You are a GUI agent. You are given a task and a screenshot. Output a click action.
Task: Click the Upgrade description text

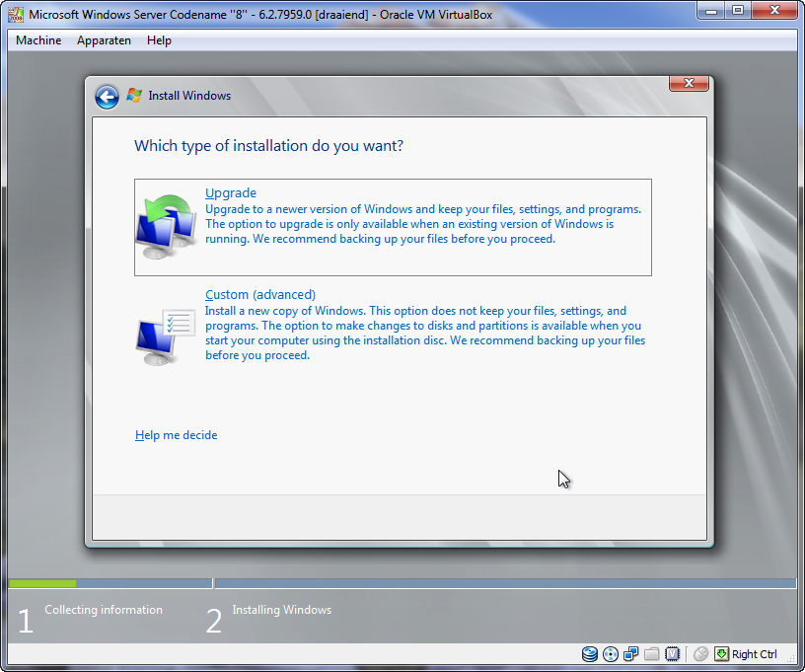423,224
